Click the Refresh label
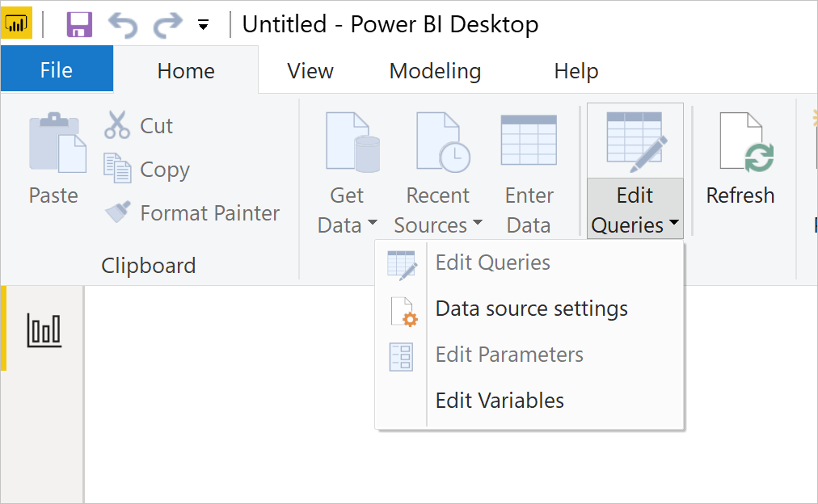Screen dimensions: 818x504 tap(740, 196)
